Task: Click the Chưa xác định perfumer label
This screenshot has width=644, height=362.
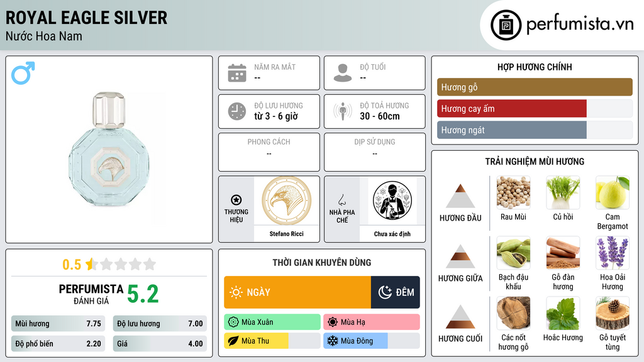Action: tap(392, 234)
